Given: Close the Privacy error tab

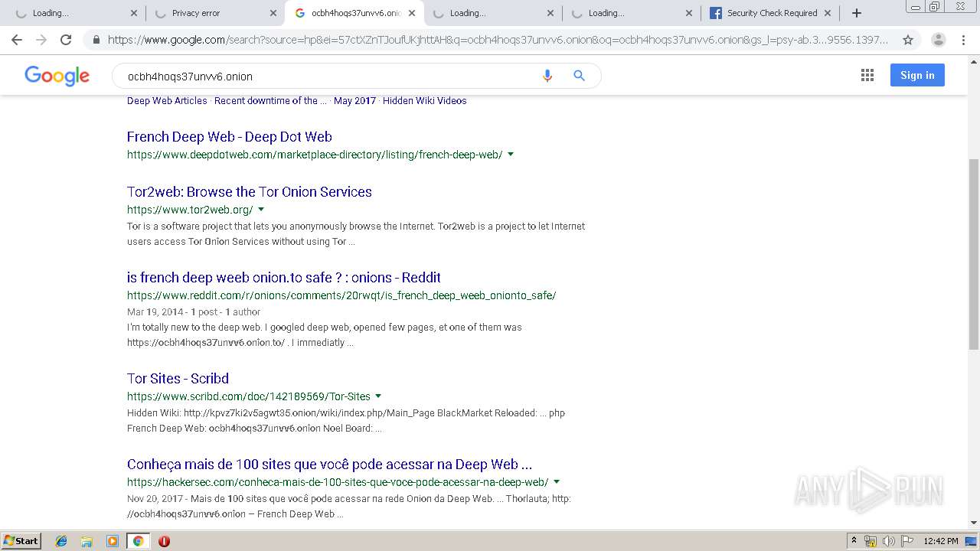Looking at the screenshot, I should point(273,13).
